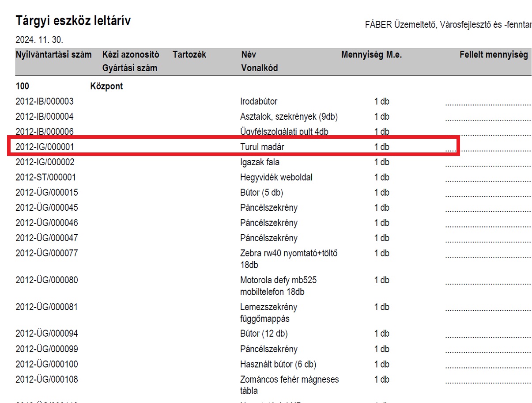Viewport: 532px width, 403px height.
Task: Click dotted found-quantity field for Irodabútor
Action: tap(487, 103)
